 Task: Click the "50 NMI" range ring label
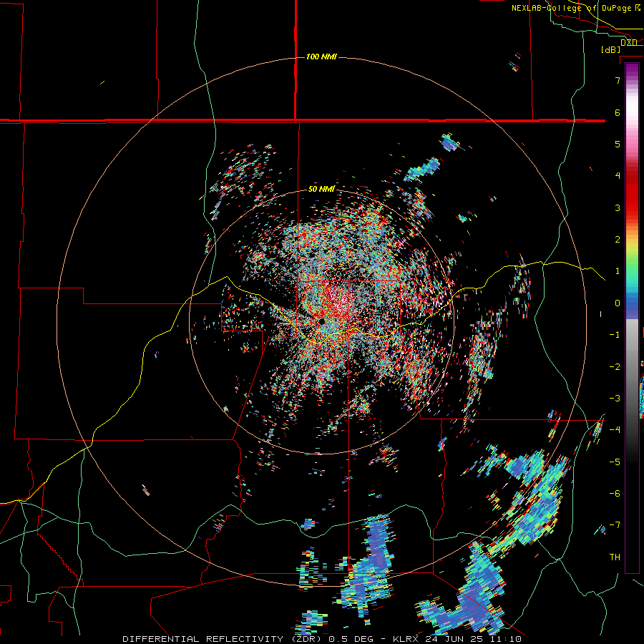(321, 189)
